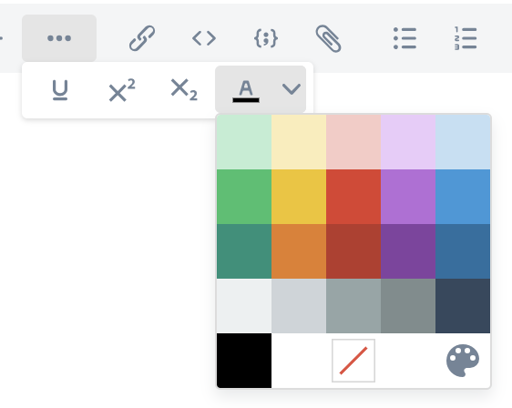The width and height of the screenshot is (512, 408).
Task: Insert a hyperlink with the chain icon
Action: (x=142, y=38)
